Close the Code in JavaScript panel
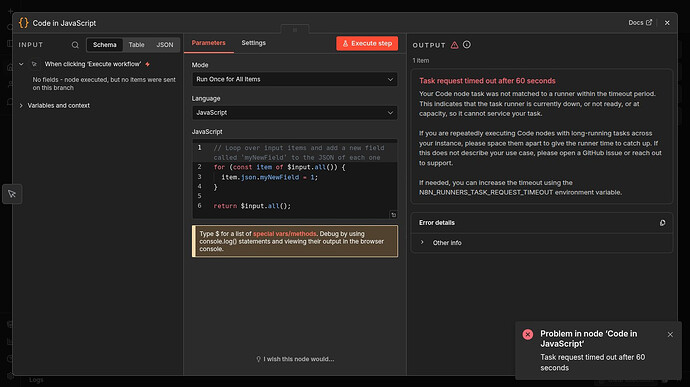The height and width of the screenshot is (387, 690). pos(667,22)
